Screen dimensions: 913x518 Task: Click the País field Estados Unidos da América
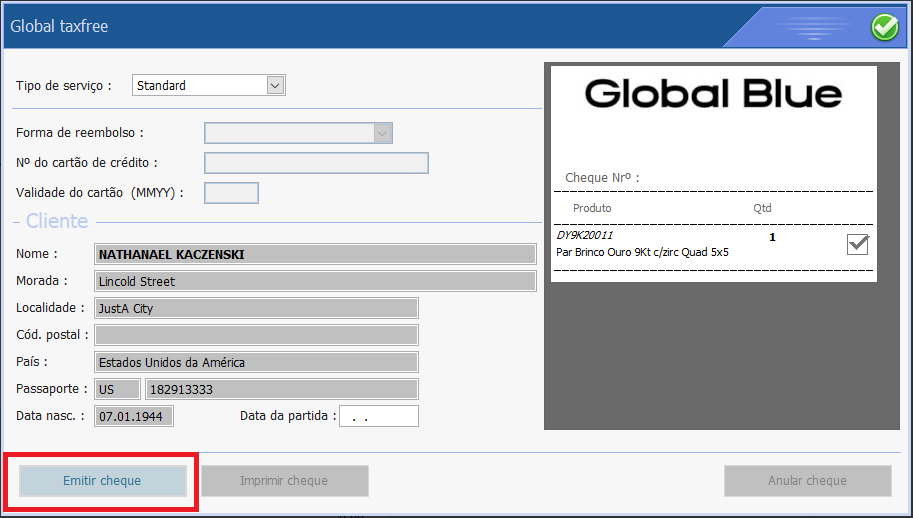[256, 362]
